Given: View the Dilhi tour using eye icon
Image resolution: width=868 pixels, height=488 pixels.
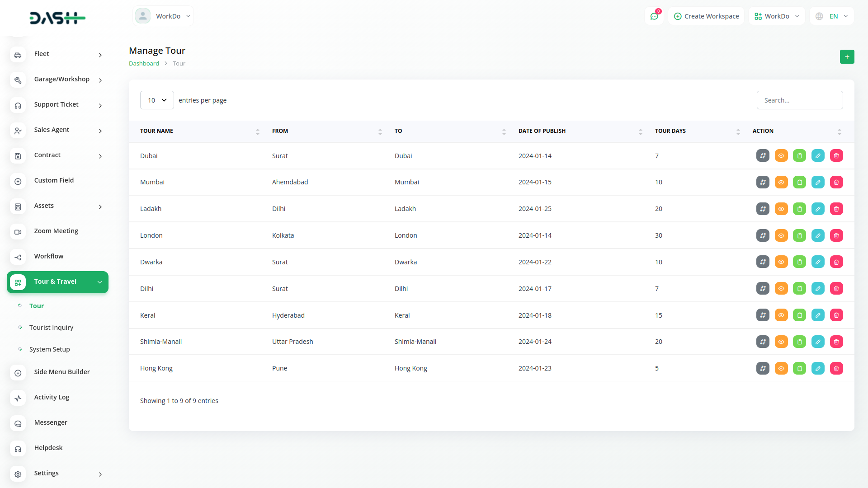Looking at the screenshot, I should [781, 288].
